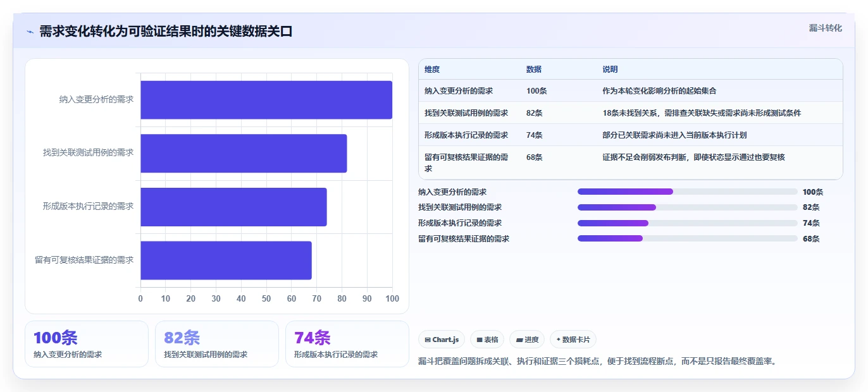
Task: Click the 100条 progress bar
Action: pyautogui.click(x=687, y=192)
